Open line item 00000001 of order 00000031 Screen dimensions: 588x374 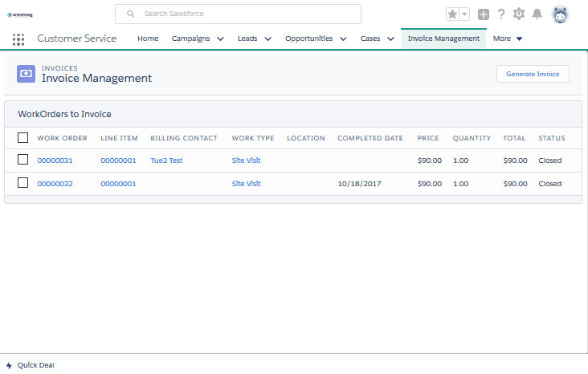click(118, 161)
